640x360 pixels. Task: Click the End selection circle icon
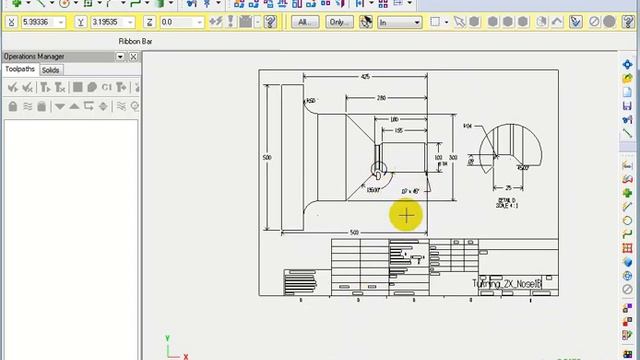coord(609,22)
